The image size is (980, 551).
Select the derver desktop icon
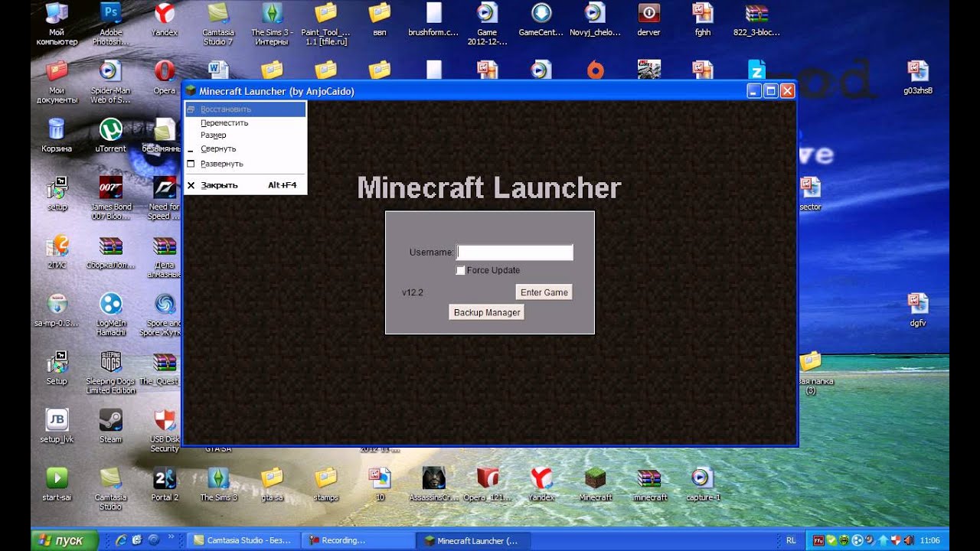pos(648,21)
